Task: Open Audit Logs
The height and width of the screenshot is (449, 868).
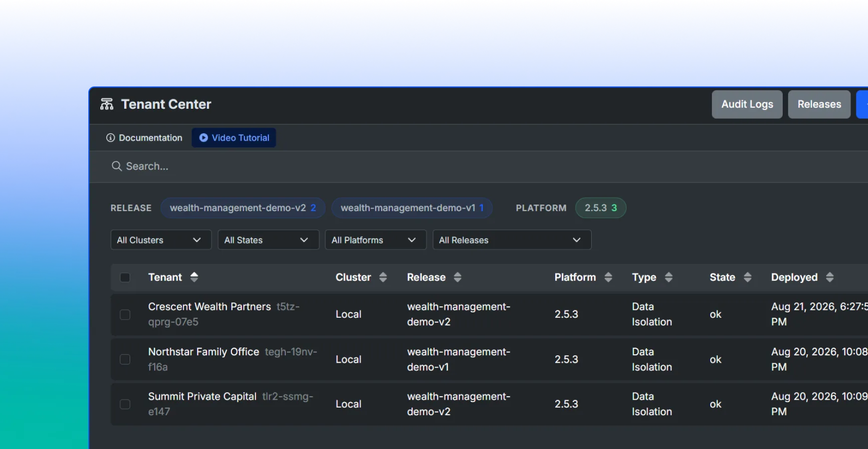Action: [x=747, y=104]
